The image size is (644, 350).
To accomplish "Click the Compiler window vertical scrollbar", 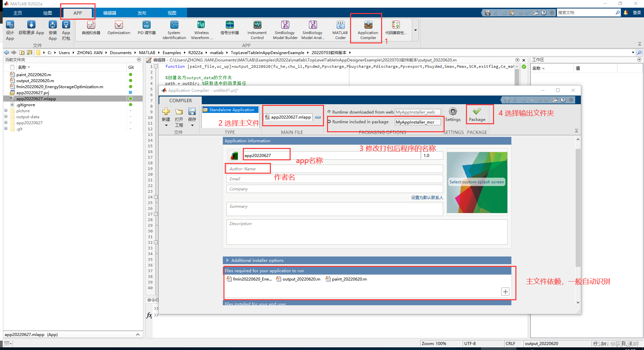I will pos(578,207).
